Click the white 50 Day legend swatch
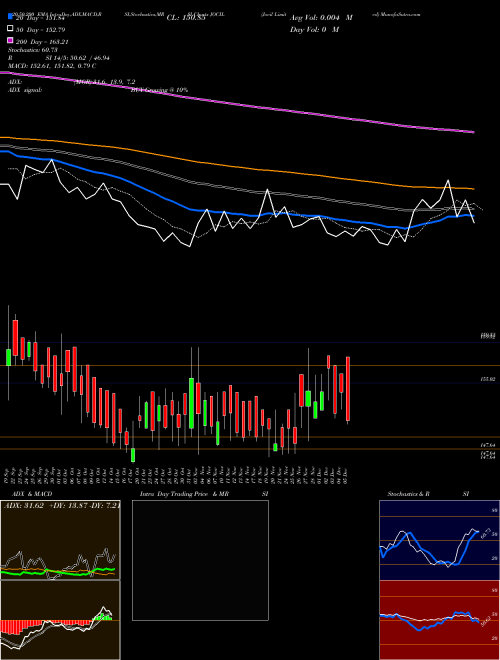The width and height of the screenshot is (500, 660). pyautogui.click(x=10, y=29)
